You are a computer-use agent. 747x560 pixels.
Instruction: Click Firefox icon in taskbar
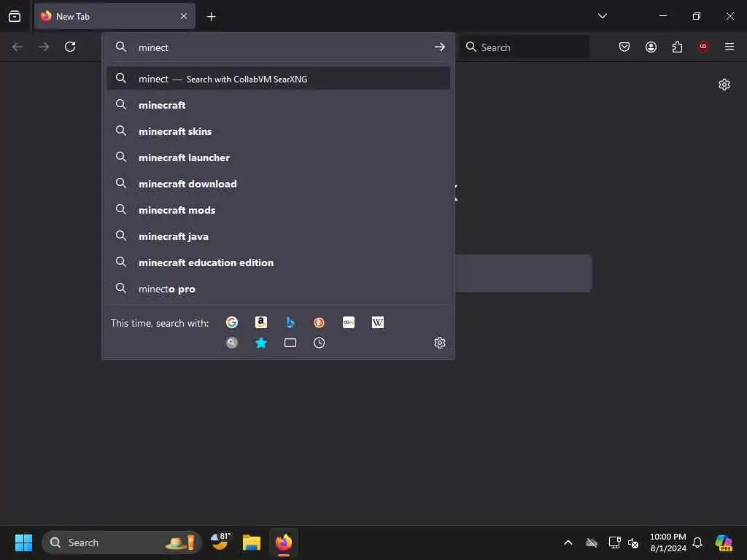[x=284, y=542]
